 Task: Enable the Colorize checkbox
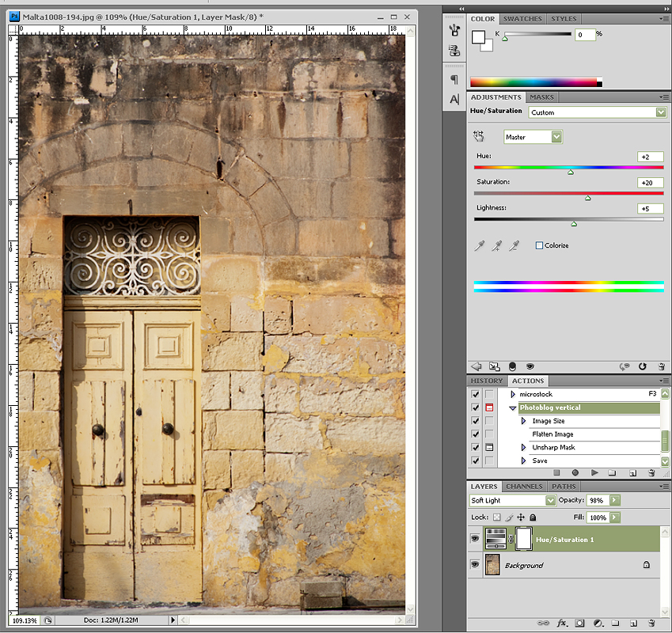(x=539, y=246)
